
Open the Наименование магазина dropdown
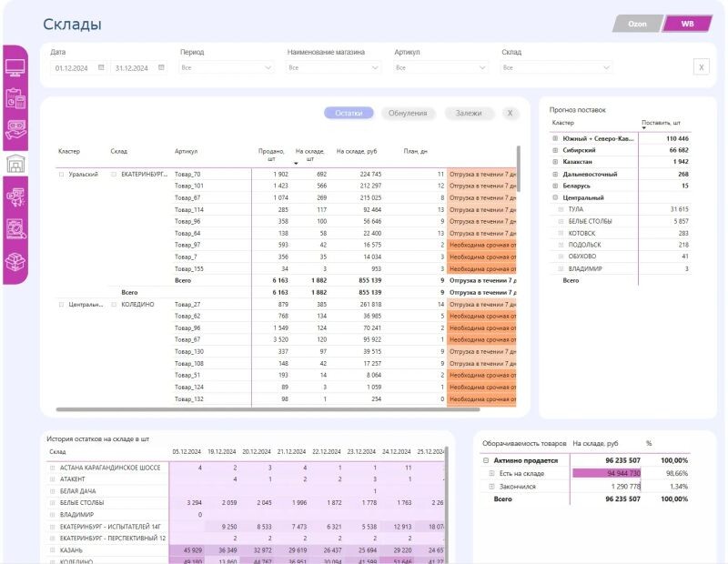pos(334,67)
